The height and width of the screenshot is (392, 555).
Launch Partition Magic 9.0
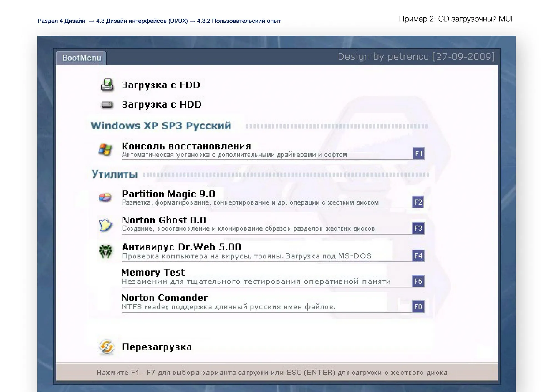tap(168, 194)
